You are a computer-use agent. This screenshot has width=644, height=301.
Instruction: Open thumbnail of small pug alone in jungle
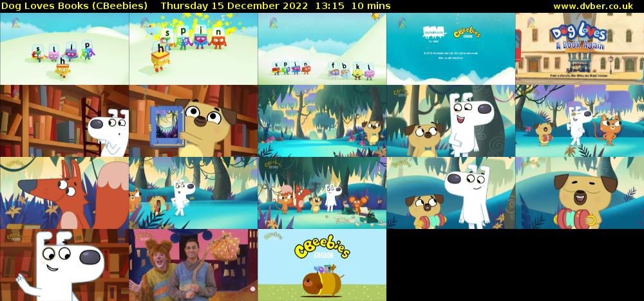pyautogui.click(x=323, y=121)
